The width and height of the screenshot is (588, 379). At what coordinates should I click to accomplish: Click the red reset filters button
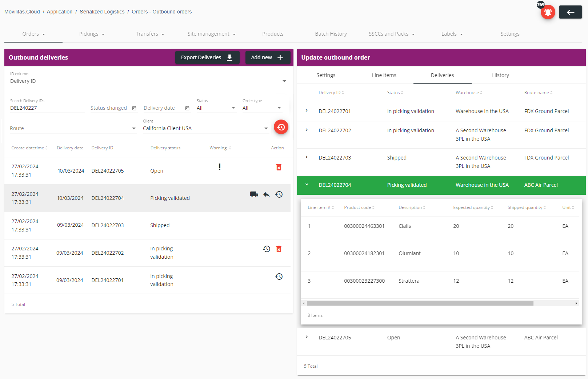coord(281,127)
